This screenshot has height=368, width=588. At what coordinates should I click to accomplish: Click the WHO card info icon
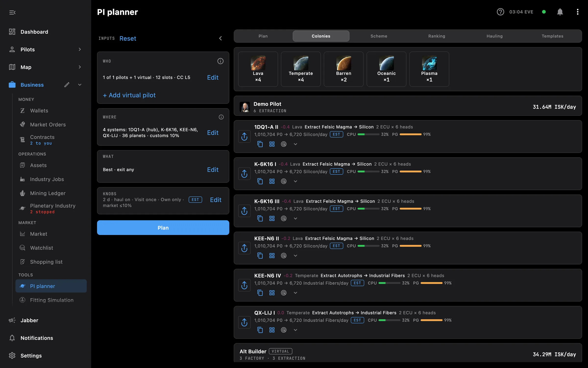[x=220, y=61]
